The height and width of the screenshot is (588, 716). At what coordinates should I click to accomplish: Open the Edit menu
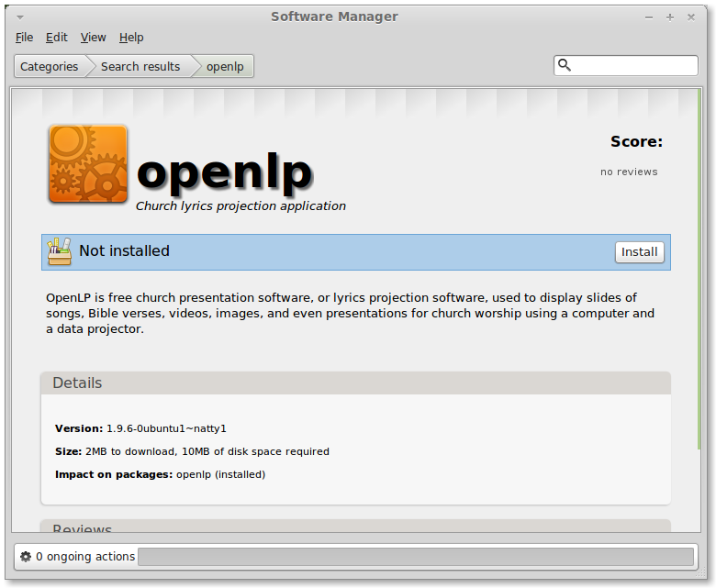[x=57, y=38]
